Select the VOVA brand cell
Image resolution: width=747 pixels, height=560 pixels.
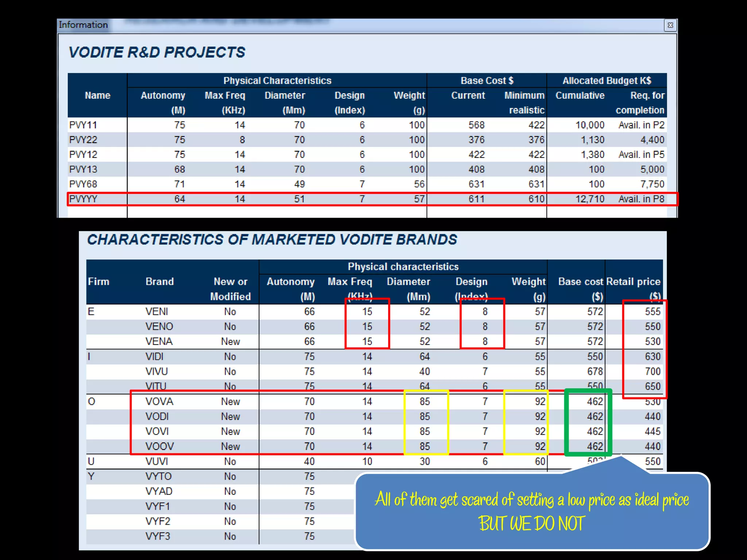159,401
